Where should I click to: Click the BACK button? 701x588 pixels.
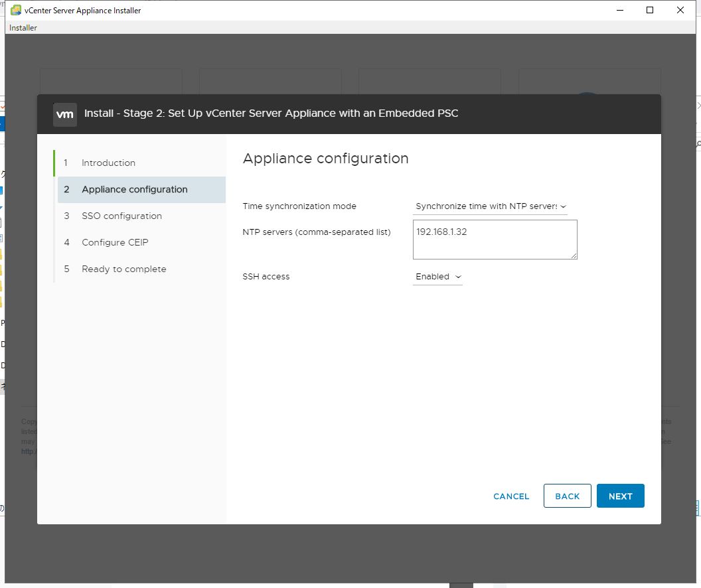pyautogui.click(x=567, y=496)
